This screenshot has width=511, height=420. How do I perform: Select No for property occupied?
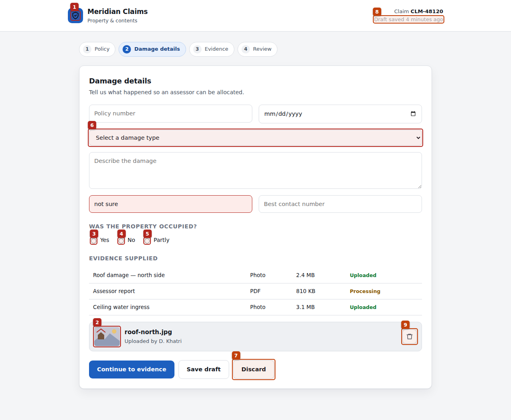[121, 241]
